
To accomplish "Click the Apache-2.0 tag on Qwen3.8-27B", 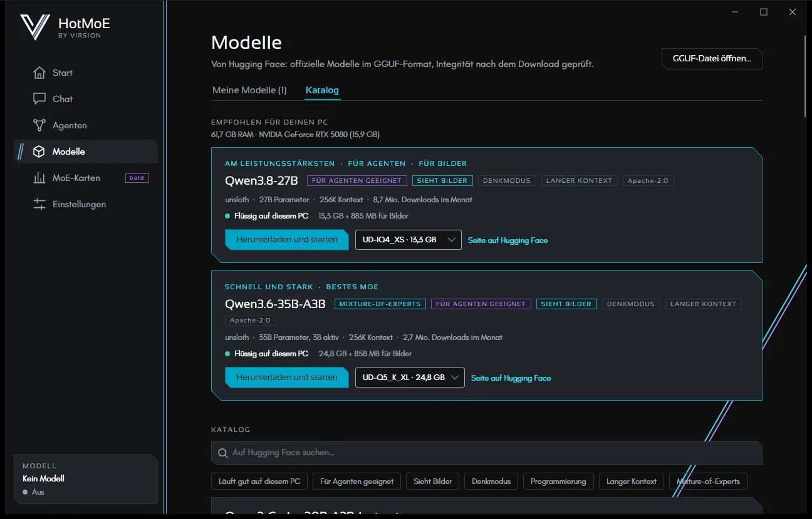I will [648, 180].
